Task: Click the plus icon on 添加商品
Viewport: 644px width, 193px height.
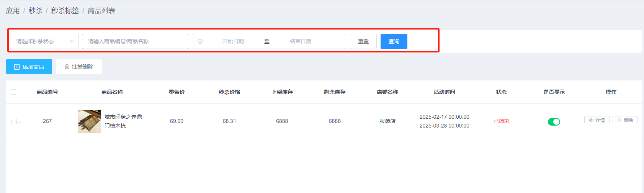Action: (x=17, y=67)
